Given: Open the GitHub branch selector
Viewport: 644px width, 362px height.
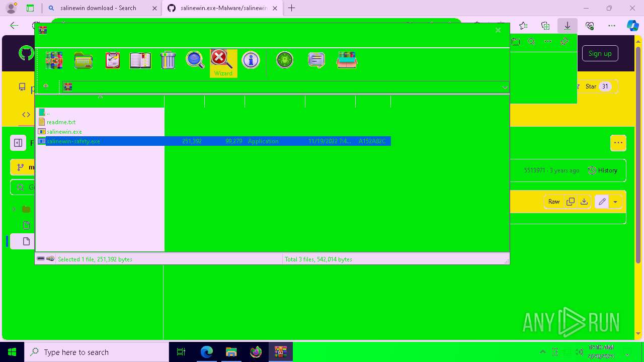Looking at the screenshot, I should click(23, 167).
